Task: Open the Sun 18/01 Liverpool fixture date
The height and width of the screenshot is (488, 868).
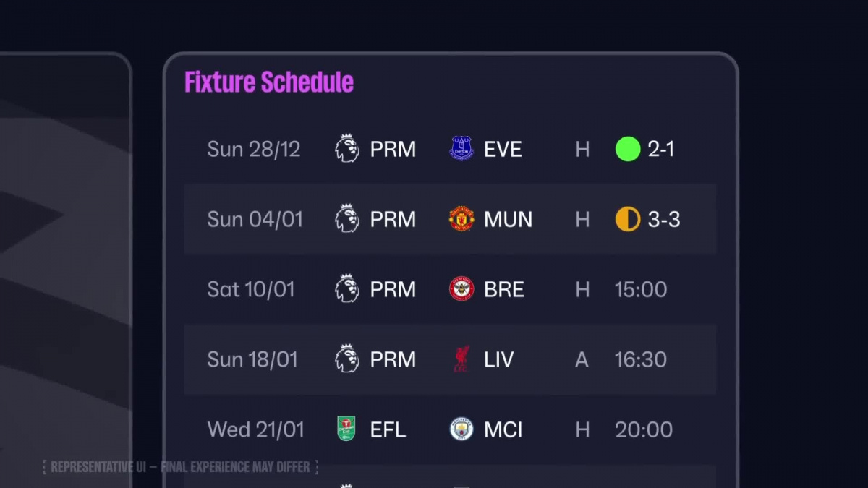Action: click(x=252, y=359)
